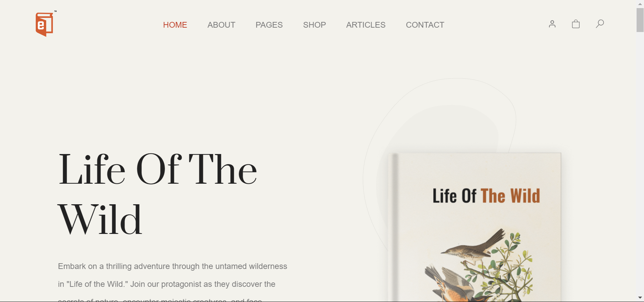
Task: Navigate to the SHOP menu item
Action: (314, 25)
